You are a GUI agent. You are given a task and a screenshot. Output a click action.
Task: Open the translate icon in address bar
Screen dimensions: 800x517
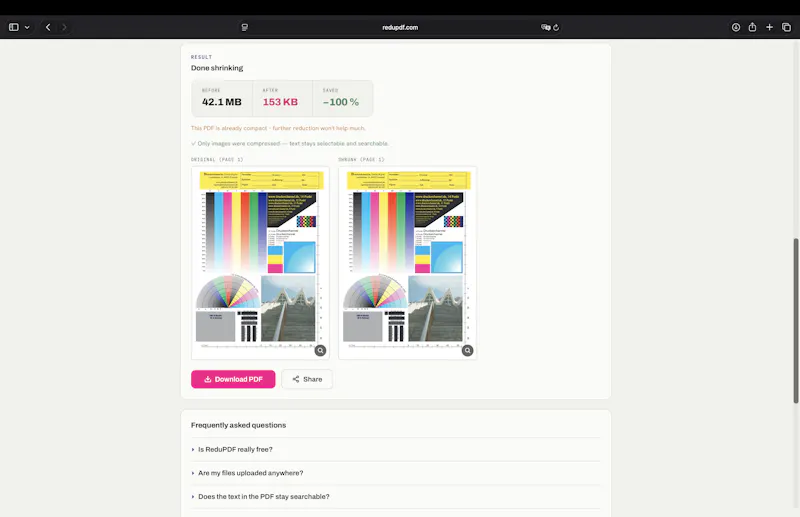[545, 27]
